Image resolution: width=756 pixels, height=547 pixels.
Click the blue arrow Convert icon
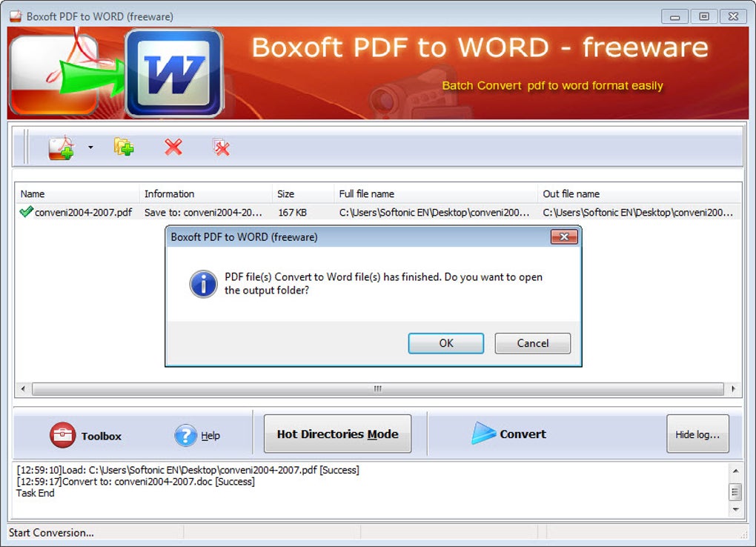(483, 433)
